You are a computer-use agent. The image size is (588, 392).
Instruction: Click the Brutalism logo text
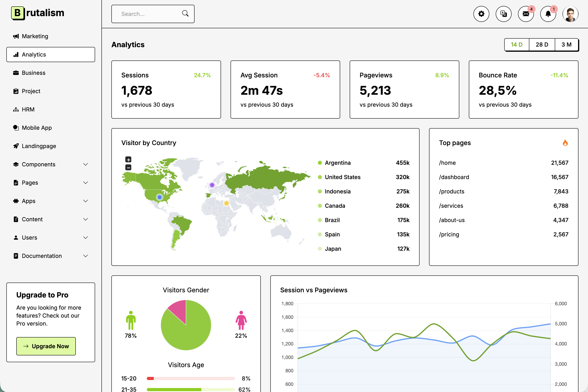click(45, 13)
